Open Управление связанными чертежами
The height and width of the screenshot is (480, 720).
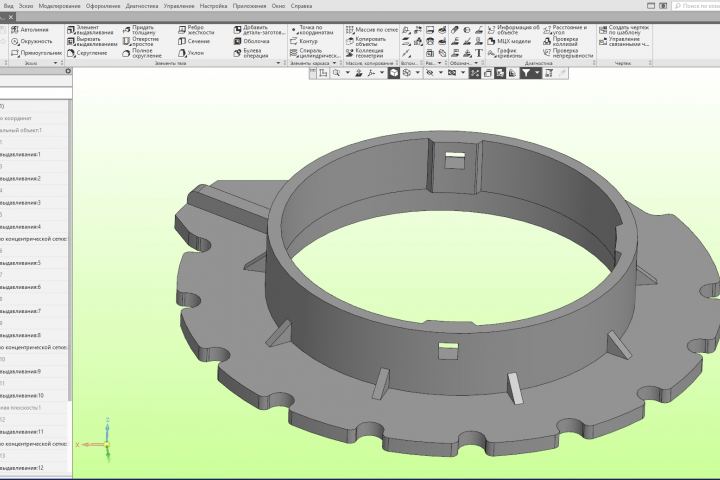click(x=624, y=42)
